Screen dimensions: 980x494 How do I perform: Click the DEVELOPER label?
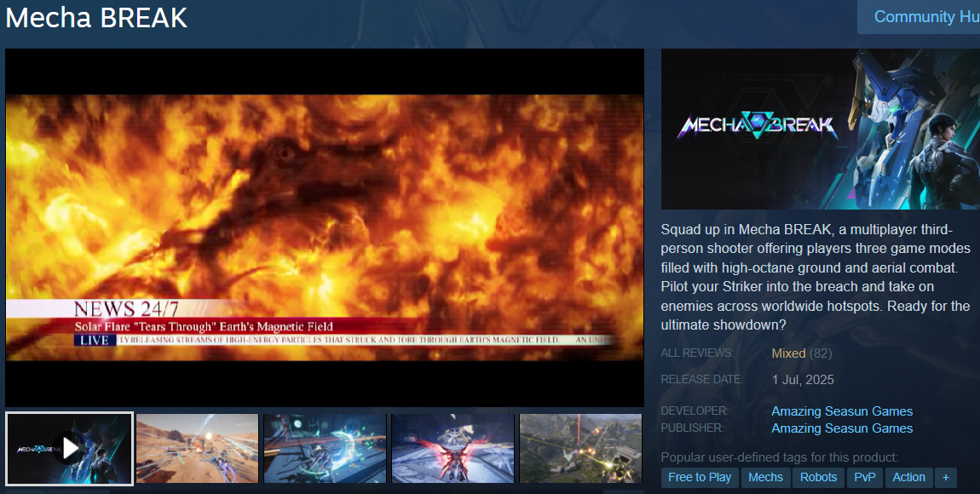(695, 411)
